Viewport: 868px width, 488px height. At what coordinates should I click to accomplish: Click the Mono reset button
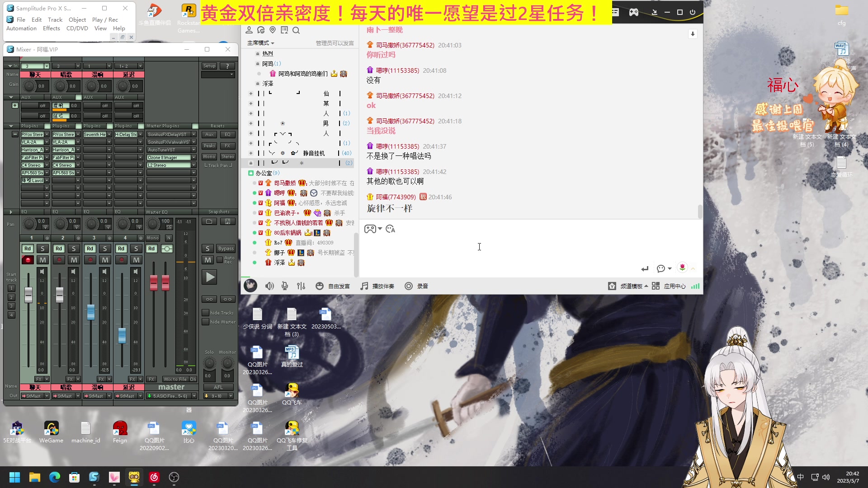point(209,157)
